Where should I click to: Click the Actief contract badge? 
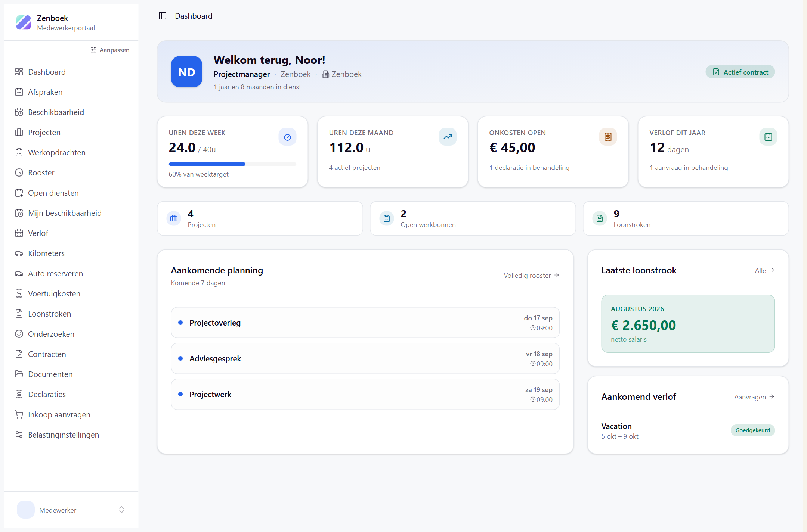pyautogui.click(x=740, y=72)
